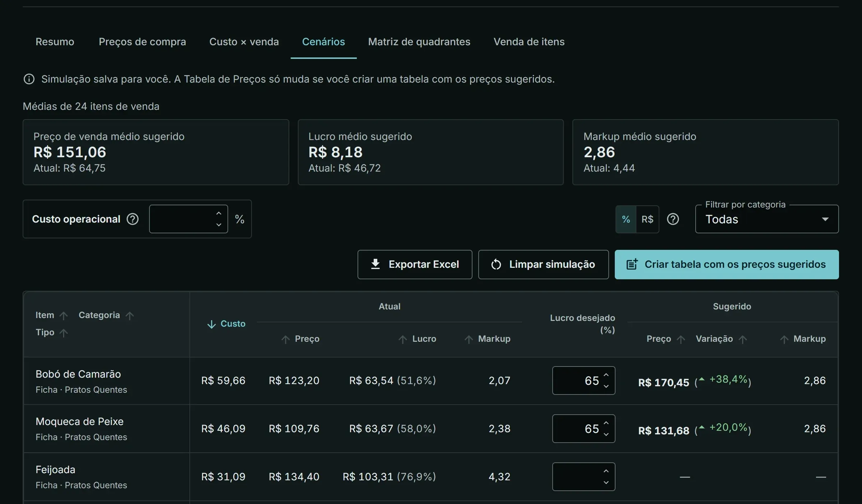Sort Atual Lucro column arrow
This screenshot has height=504, width=862.
(x=403, y=339)
